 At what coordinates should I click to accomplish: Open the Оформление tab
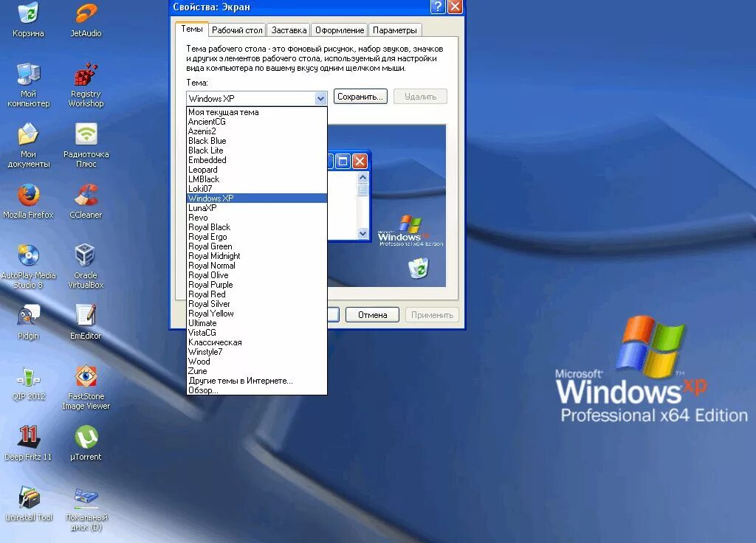(340, 30)
